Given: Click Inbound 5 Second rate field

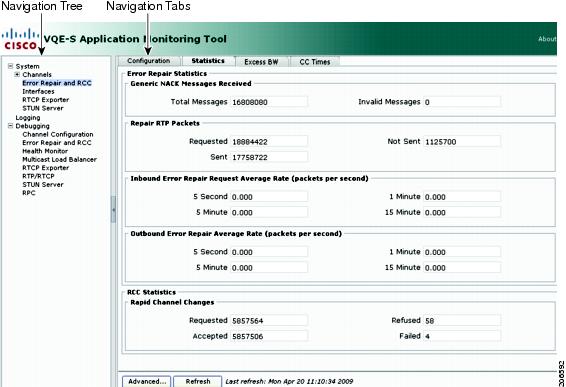Looking at the screenshot, I should (269, 197).
